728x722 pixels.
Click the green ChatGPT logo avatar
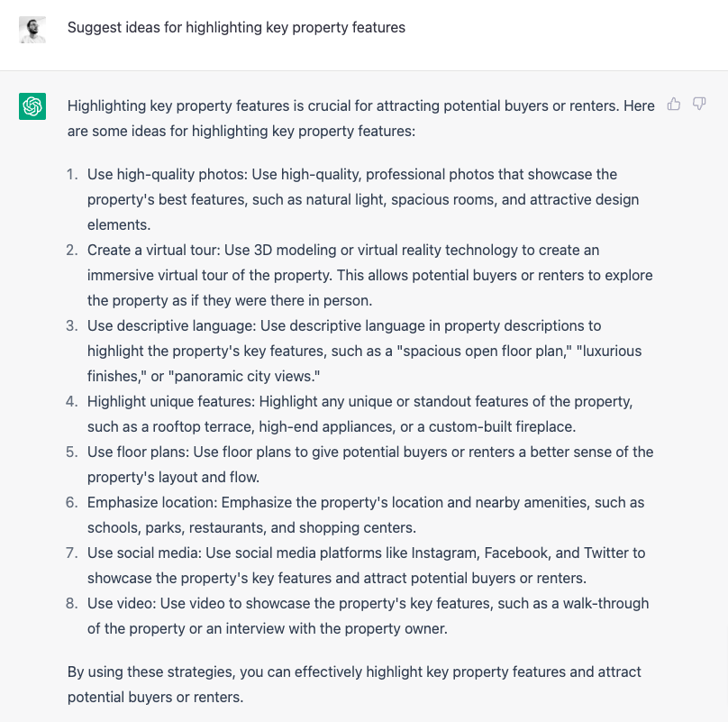coord(32,106)
